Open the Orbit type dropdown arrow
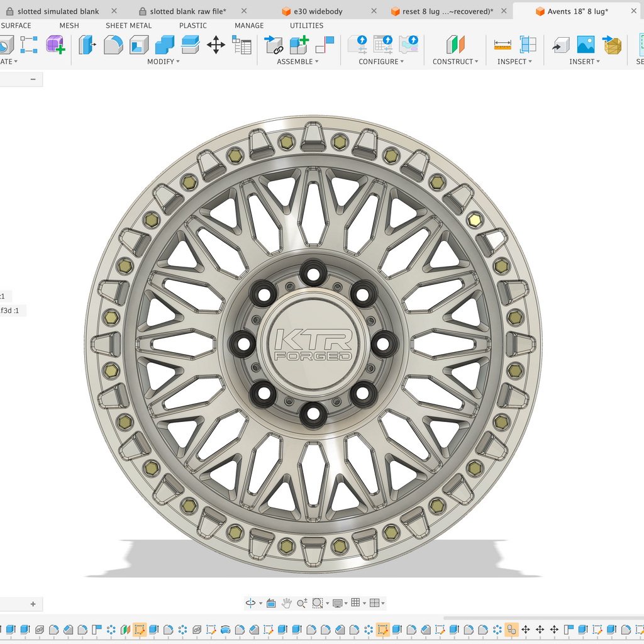Screen dimensions: 644x644 [261, 603]
